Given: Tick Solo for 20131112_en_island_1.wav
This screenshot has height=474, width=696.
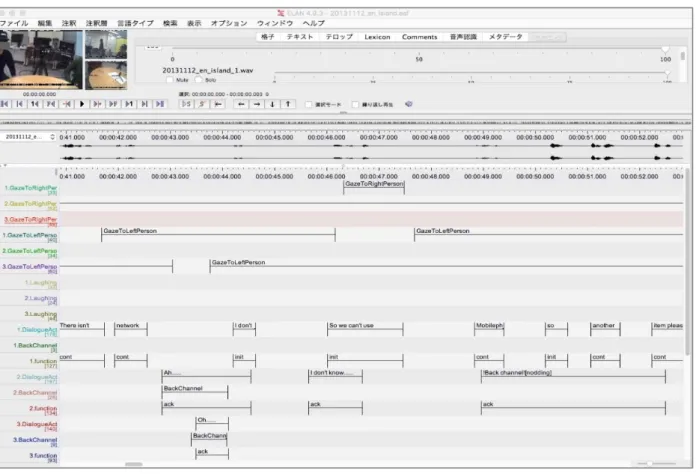Looking at the screenshot, I should point(198,80).
